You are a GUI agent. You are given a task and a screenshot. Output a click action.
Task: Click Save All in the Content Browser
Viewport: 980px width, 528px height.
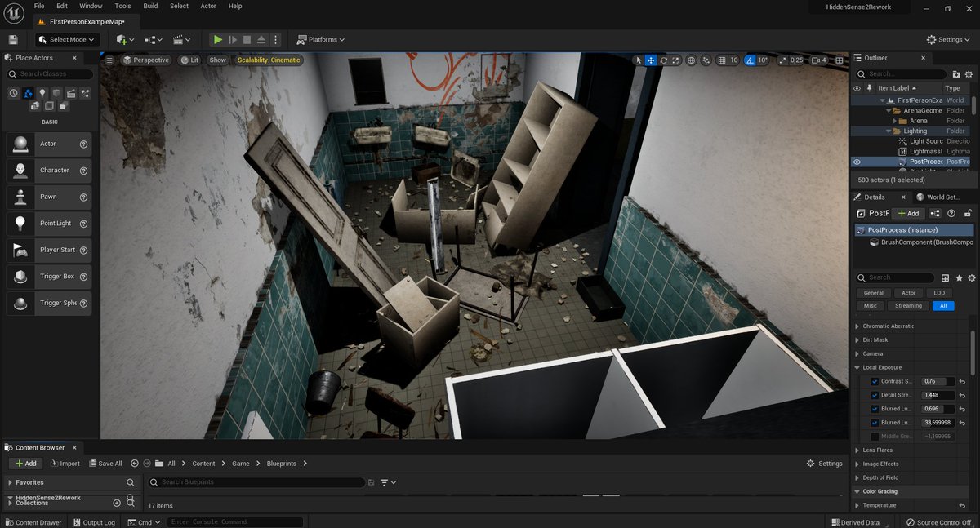click(105, 463)
